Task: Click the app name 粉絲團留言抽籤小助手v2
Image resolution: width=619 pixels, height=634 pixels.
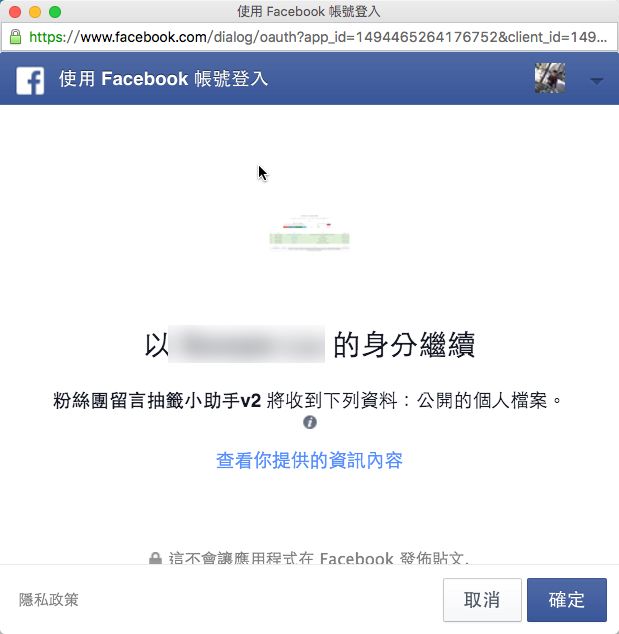Action: 157,401
